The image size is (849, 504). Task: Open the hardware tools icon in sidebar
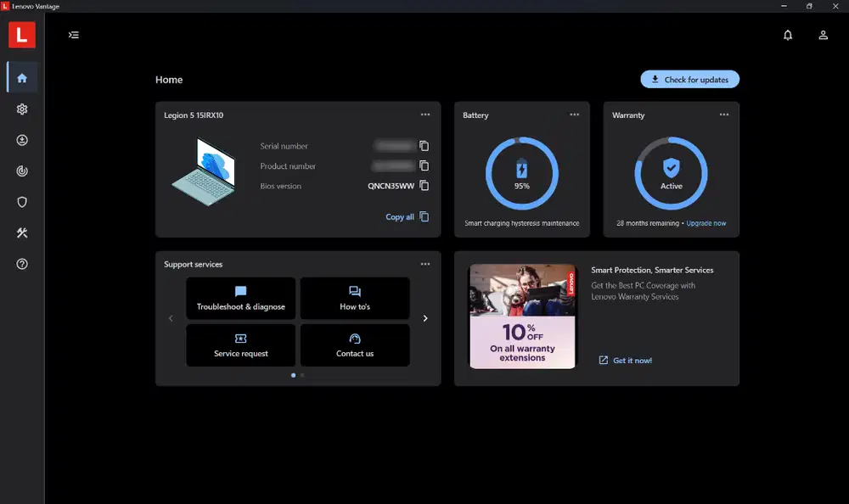(x=22, y=232)
